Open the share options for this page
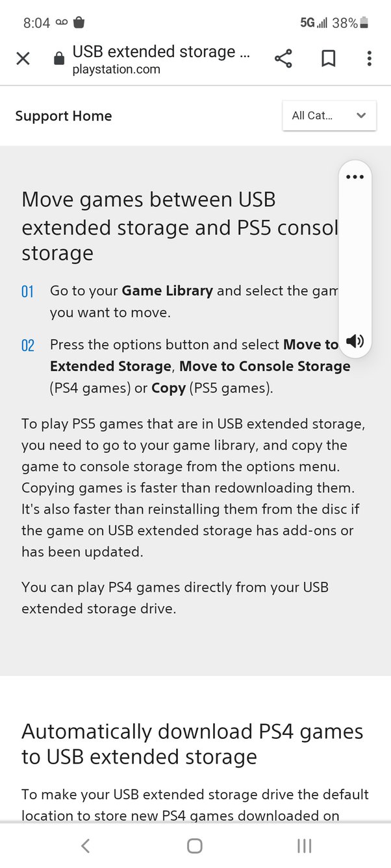 tap(283, 58)
